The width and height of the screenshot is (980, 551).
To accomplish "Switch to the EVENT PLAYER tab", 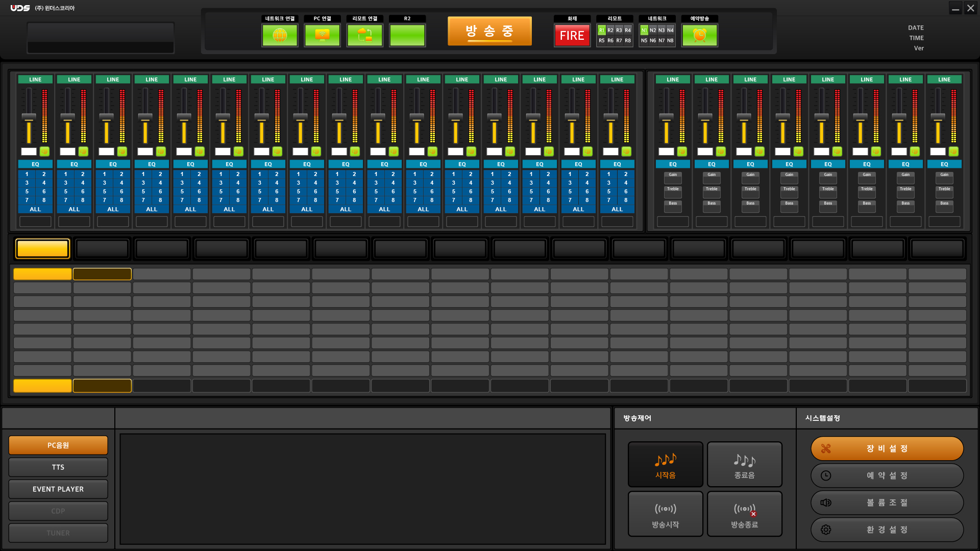I will [x=58, y=489].
